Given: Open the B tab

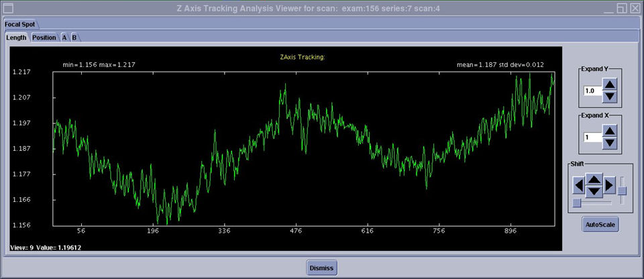Looking at the screenshot, I should [74, 38].
